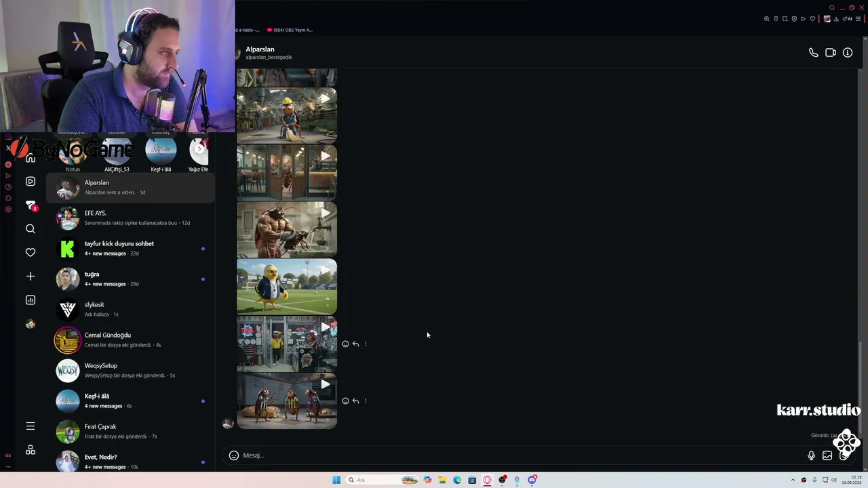Create new Instagram post with plus icon

point(31,277)
